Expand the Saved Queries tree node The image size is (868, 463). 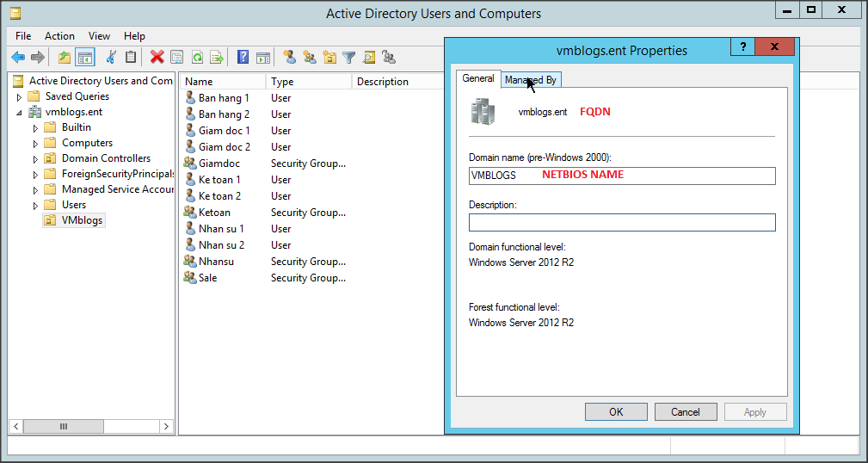pyautogui.click(x=19, y=96)
